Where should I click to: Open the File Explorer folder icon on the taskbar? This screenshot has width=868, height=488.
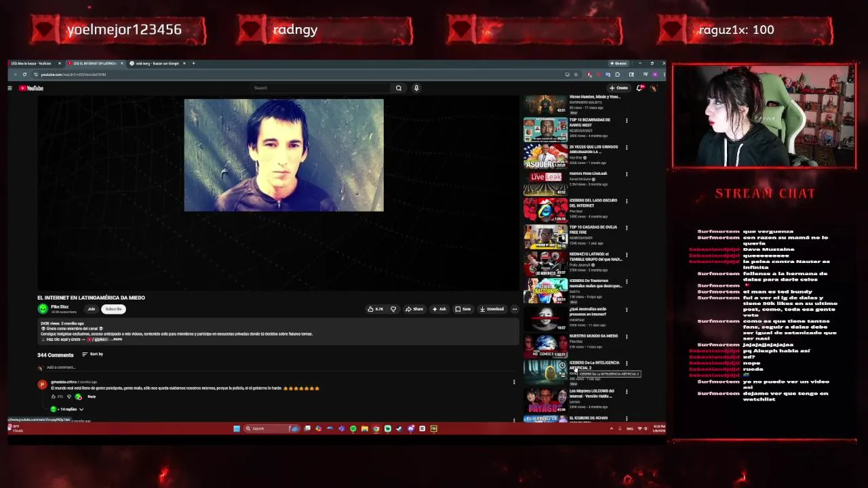[x=364, y=428]
